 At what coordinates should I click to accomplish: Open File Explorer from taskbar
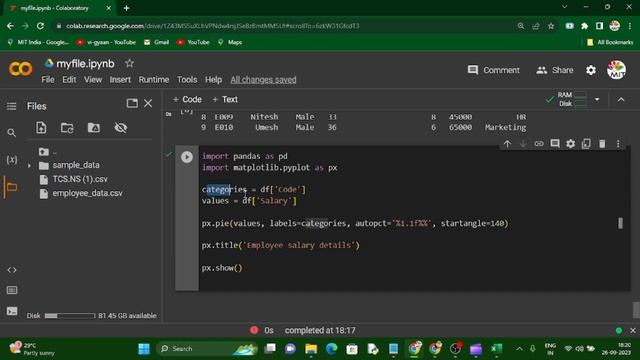point(311,349)
